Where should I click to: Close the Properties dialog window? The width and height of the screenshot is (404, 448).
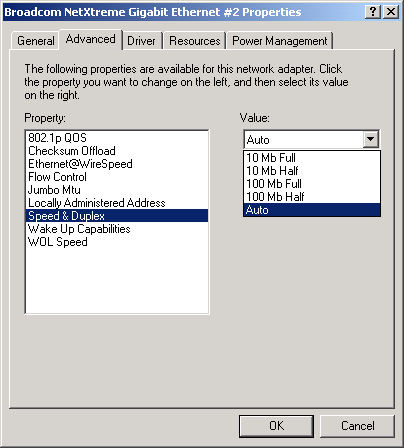(x=391, y=12)
